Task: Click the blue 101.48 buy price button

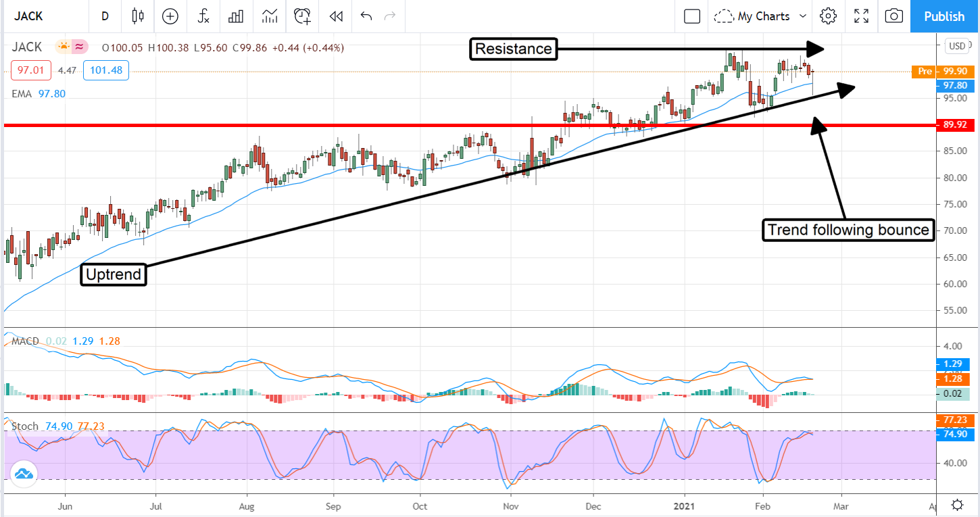Action: (x=105, y=70)
